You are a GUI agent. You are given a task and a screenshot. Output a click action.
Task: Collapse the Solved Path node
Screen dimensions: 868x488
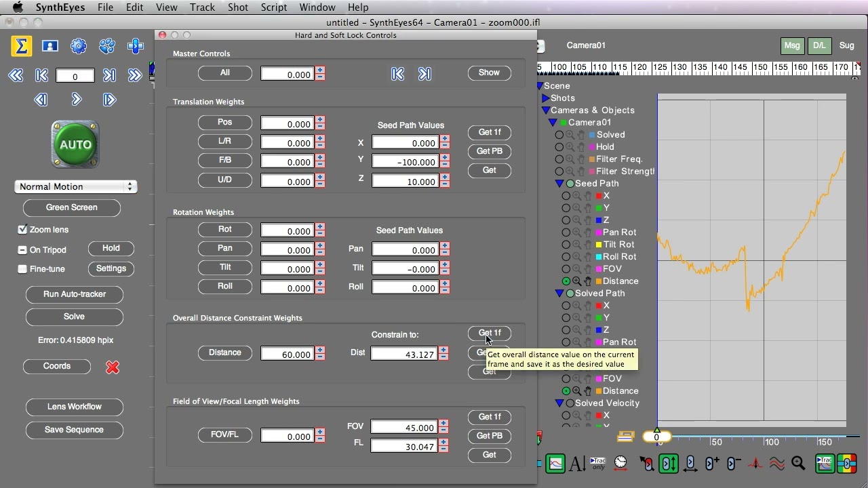click(559, 293)
